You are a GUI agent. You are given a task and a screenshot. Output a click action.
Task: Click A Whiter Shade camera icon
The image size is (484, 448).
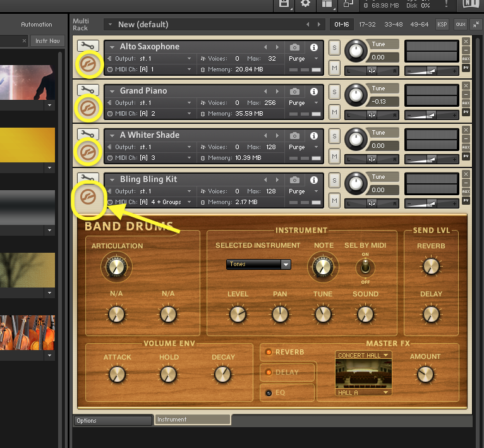pyautogui.click(x=294, y=136)
